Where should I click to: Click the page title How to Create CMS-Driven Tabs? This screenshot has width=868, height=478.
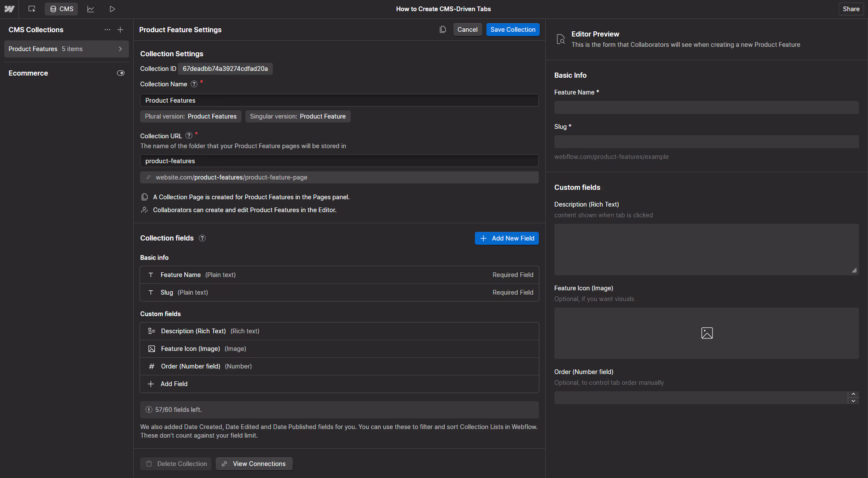point(443,9)
